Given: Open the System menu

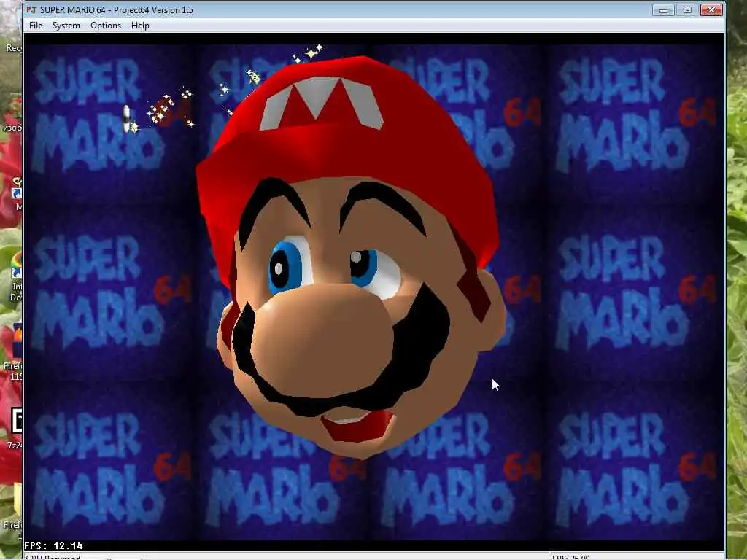Looking at the screenshot, I should 66,26.
